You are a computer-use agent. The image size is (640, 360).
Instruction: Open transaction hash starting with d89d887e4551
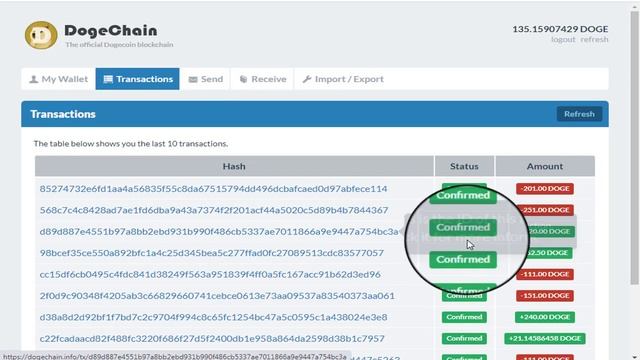click(219, 231)
